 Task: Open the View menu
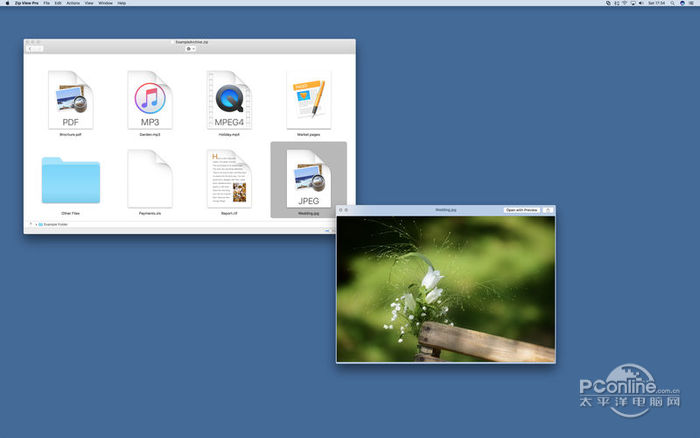tap(89, 3)
